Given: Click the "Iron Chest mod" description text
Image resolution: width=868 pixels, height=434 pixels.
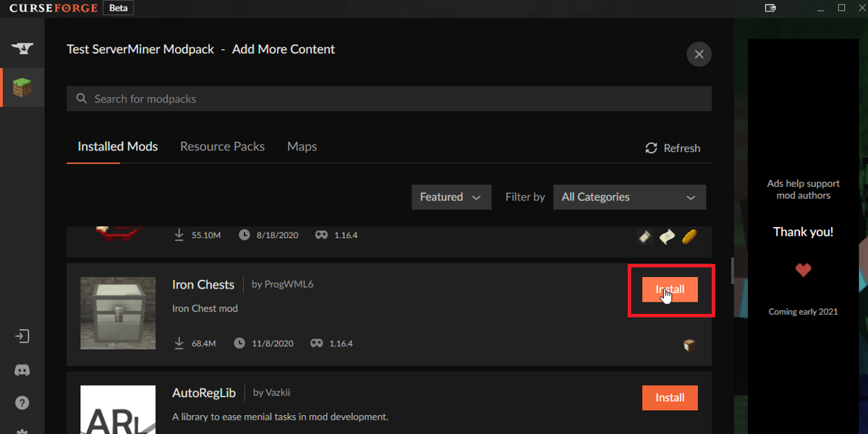Looking at the screenshot, I should point(205,308).
